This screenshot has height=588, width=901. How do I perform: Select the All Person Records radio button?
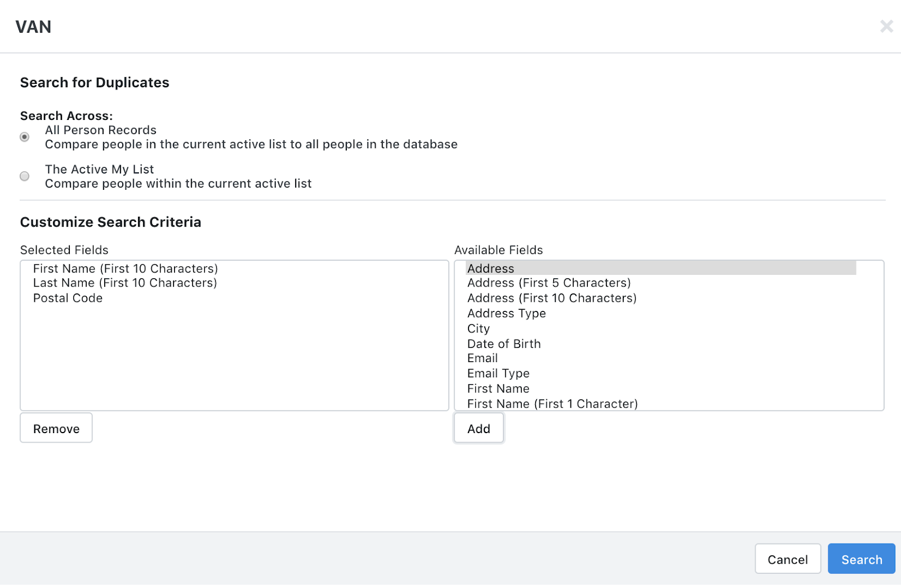[x=25, y=137]
